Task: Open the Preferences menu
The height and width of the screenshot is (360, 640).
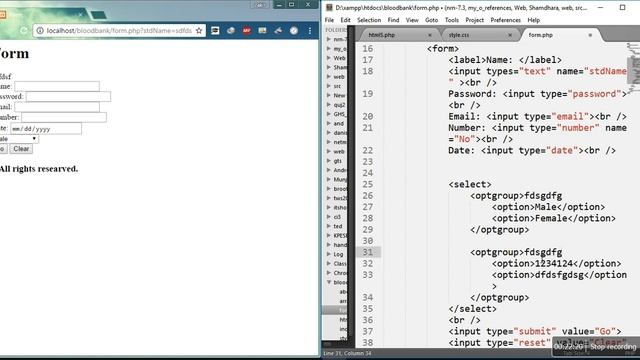Action: 505,20
